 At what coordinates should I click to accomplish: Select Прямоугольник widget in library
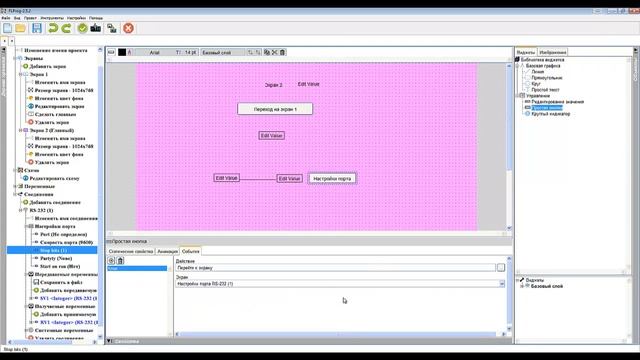tap(547, 78)
